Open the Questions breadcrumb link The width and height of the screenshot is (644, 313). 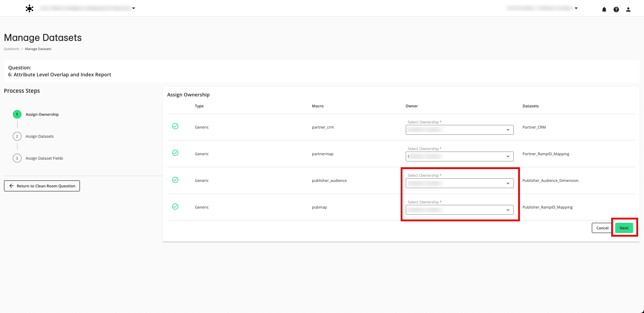click(12, 49)
